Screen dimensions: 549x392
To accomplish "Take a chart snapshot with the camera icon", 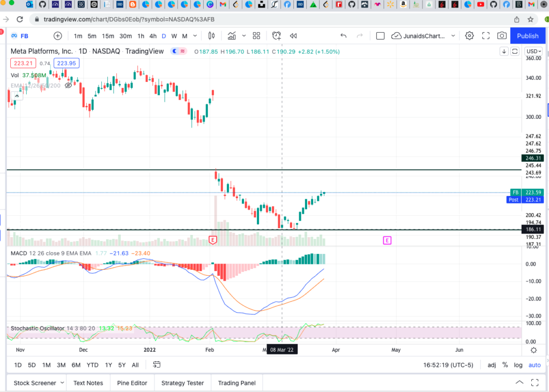I will 502,36.
